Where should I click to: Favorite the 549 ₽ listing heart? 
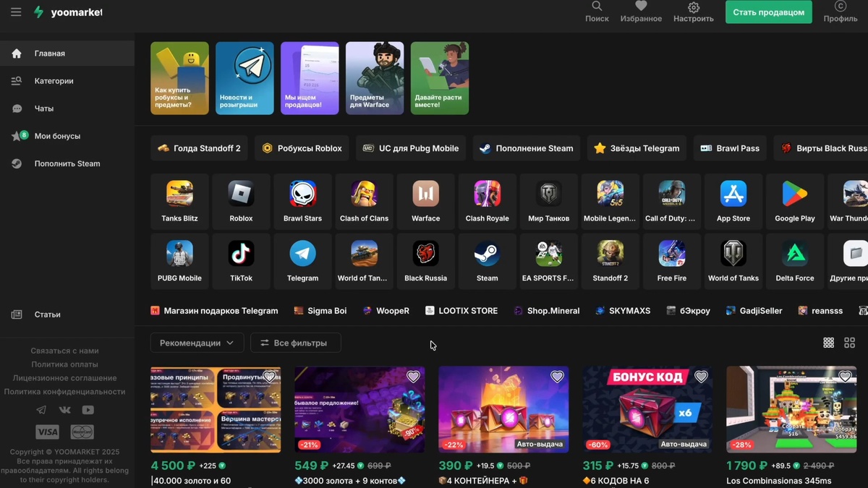coord(413,377)
